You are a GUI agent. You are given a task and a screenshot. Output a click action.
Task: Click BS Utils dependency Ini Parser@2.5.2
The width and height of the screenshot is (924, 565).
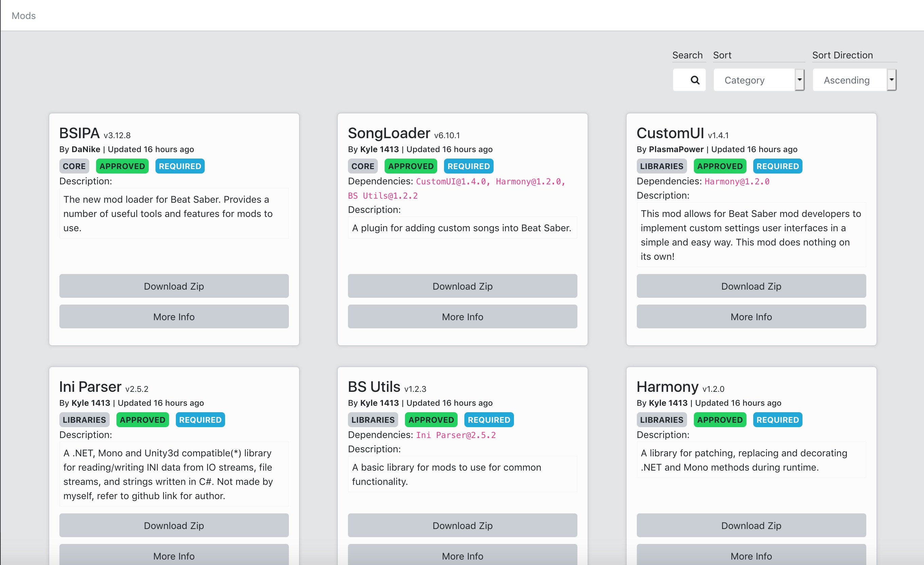pos(456,435)
